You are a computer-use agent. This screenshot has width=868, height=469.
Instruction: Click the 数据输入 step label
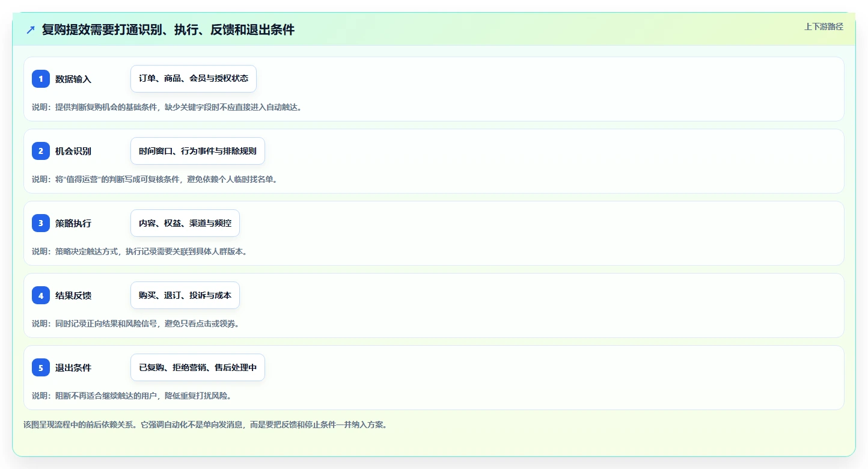pyautogui.click(x=73, y=79)
